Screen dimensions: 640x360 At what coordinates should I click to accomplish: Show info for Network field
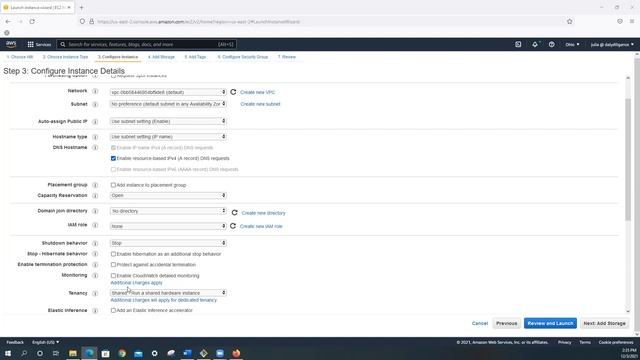point(95,91)
